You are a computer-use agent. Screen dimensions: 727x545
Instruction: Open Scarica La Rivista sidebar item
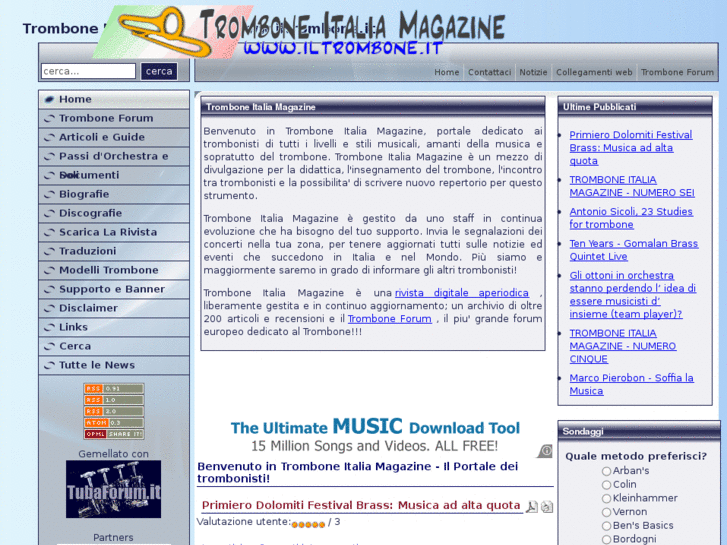coord(114,232)
